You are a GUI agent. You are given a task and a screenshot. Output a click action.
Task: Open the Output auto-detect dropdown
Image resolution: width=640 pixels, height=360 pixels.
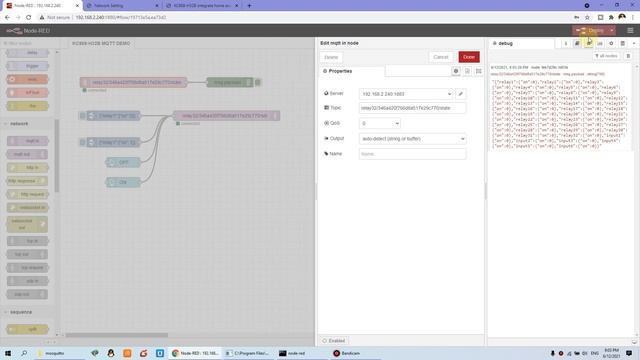[412, 139]
